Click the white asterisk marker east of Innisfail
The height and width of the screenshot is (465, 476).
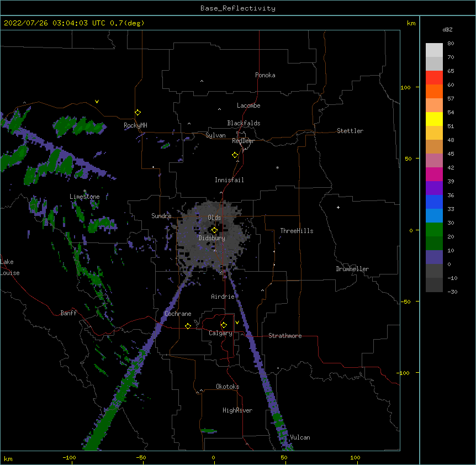click(277, 168)
